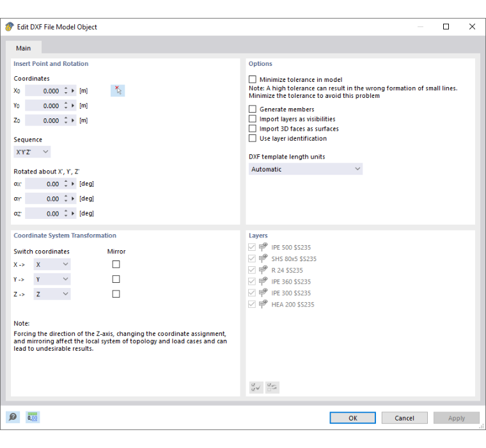Click the Cancel button

tap(405, 418)
